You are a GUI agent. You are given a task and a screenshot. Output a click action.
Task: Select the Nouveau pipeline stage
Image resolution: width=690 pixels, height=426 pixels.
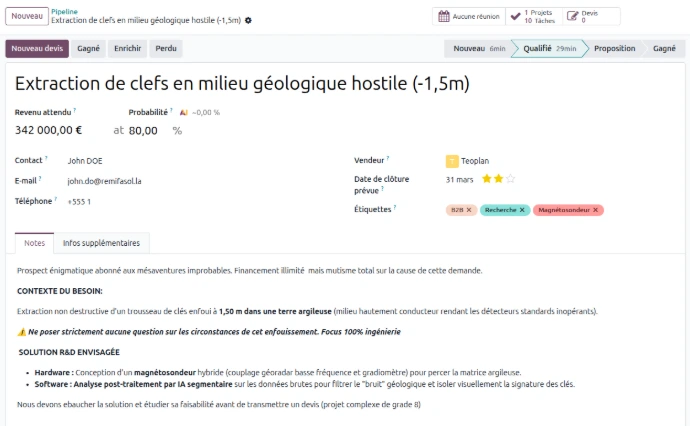(478, 48)
